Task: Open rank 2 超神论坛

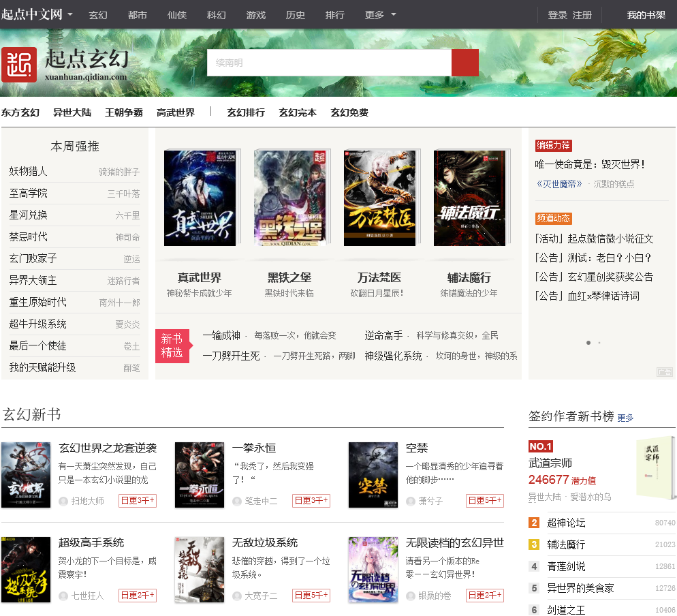Action: pos(566,523)
